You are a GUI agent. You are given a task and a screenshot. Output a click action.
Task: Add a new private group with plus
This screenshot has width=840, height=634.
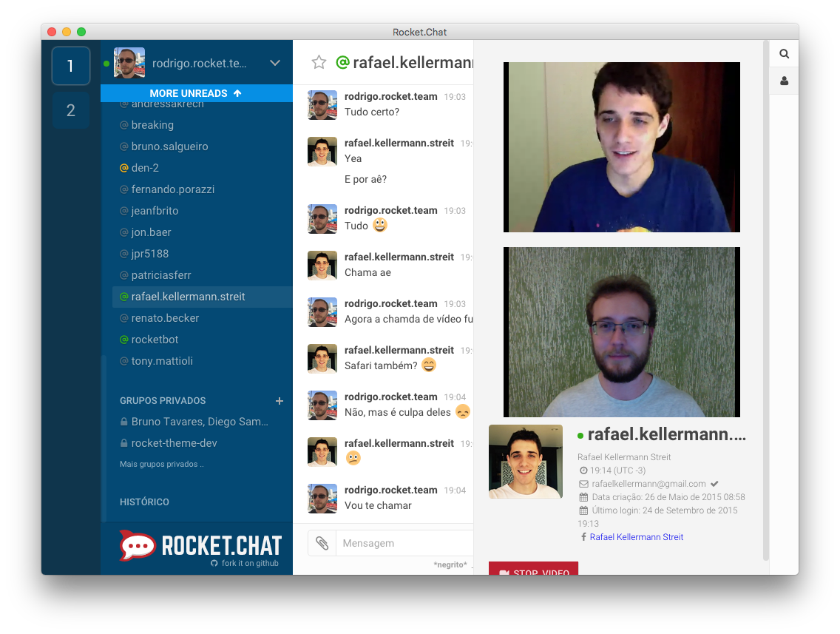(x=279, y=401)
